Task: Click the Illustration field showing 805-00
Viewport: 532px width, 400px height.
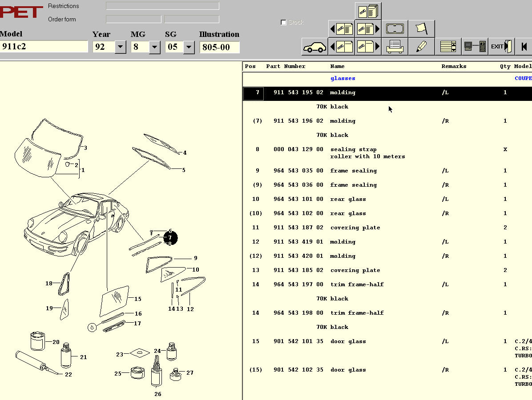Action: pyautogui.click(x=220, y=47)
